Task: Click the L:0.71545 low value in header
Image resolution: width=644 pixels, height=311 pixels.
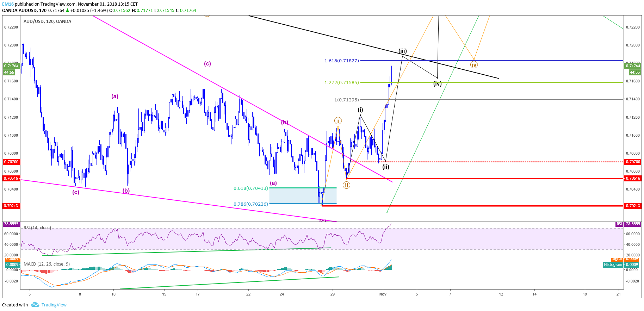Action: (164, 11)
